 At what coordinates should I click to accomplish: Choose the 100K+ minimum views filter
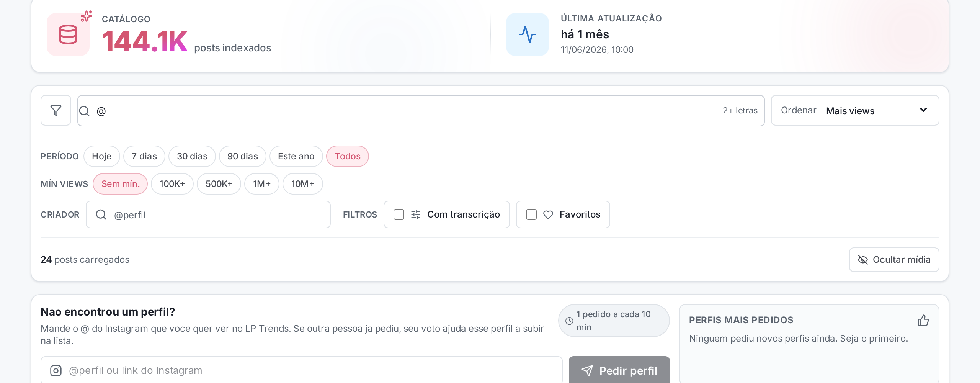pyautogui.click(x=172, y=184)
